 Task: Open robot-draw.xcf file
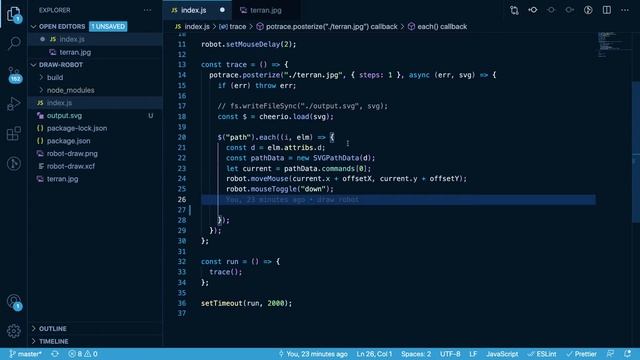(x=96, y=166)
